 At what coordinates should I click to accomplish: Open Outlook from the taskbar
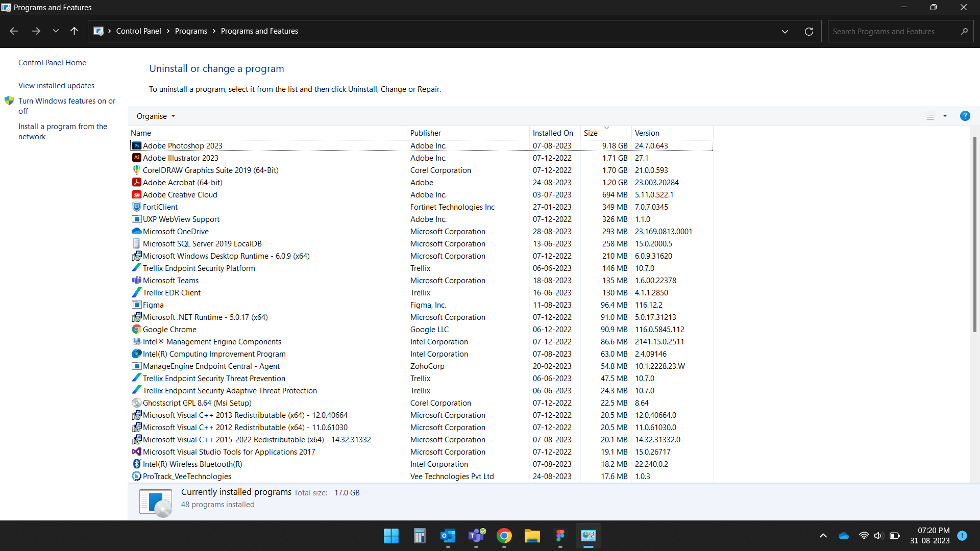[448, 536]
